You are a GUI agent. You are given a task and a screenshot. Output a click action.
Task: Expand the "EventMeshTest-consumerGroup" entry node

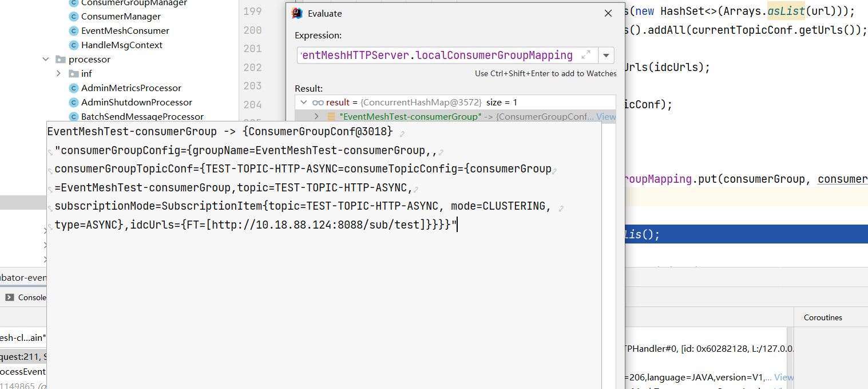point(316,117)
